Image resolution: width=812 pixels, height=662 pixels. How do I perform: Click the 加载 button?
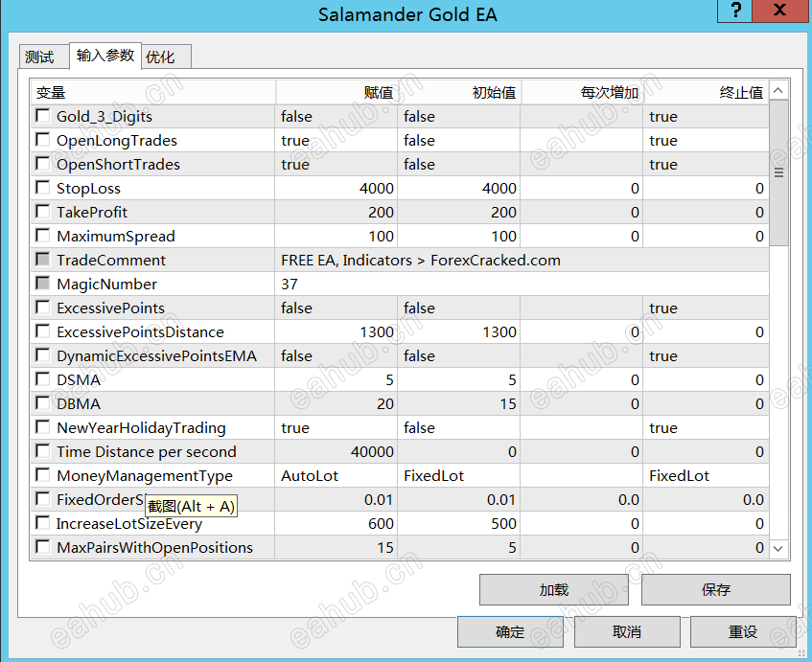pos(553,589)
